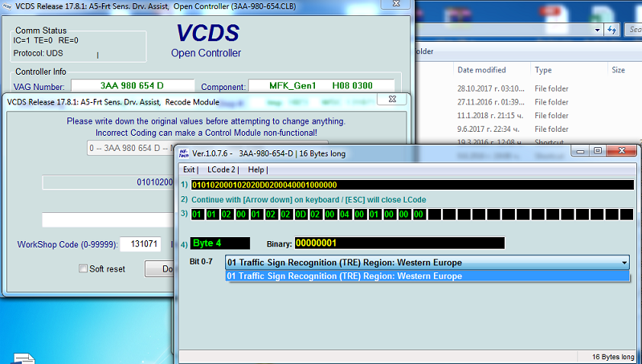Enable the Soft reset checkbox

point(83,268)
